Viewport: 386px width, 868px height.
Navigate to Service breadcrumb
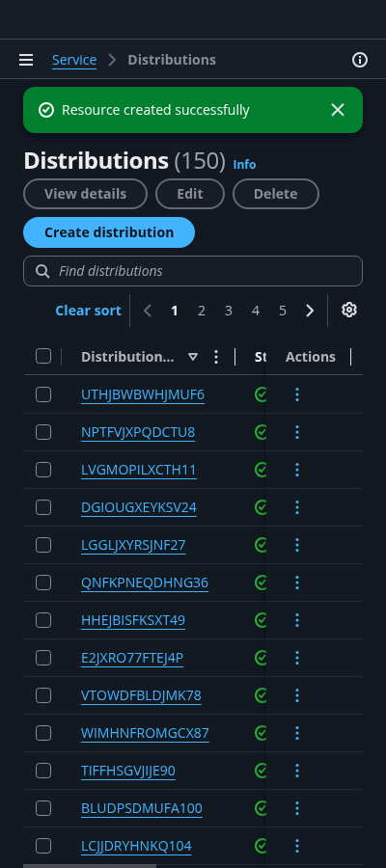(x=74, y=60)
